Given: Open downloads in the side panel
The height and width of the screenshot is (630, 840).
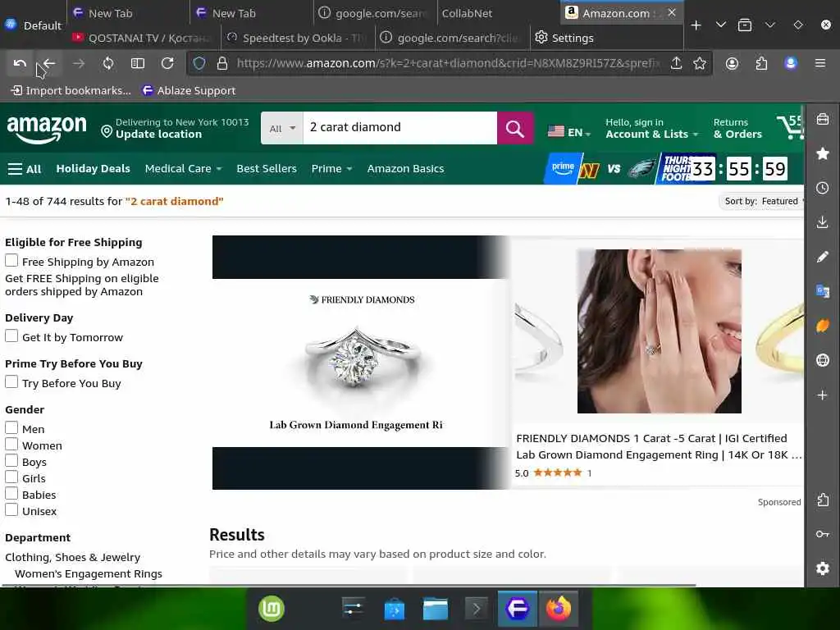Looking at the screenshot, I should click(x=822, y=222).
